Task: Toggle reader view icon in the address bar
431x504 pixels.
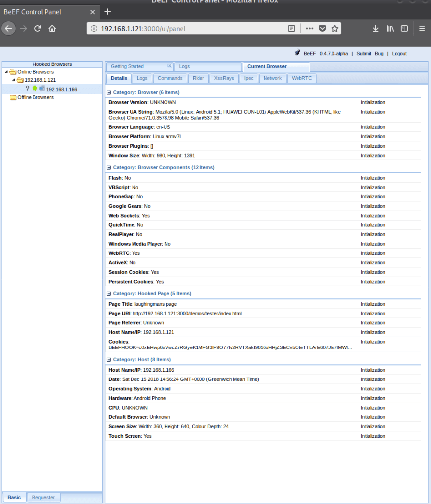Action: [292, 29]
